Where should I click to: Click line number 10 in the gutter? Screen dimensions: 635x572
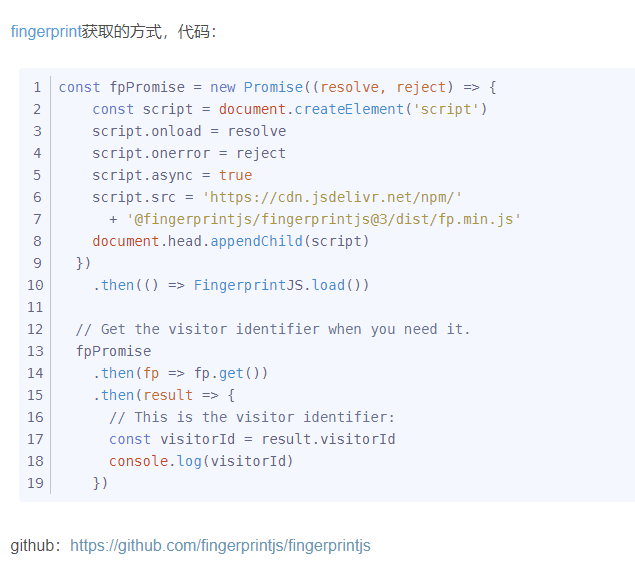point(34,285)
